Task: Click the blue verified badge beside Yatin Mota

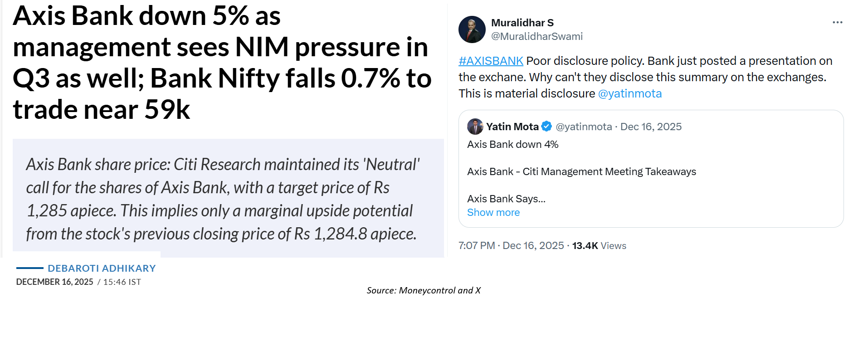Action: (547, 127)
